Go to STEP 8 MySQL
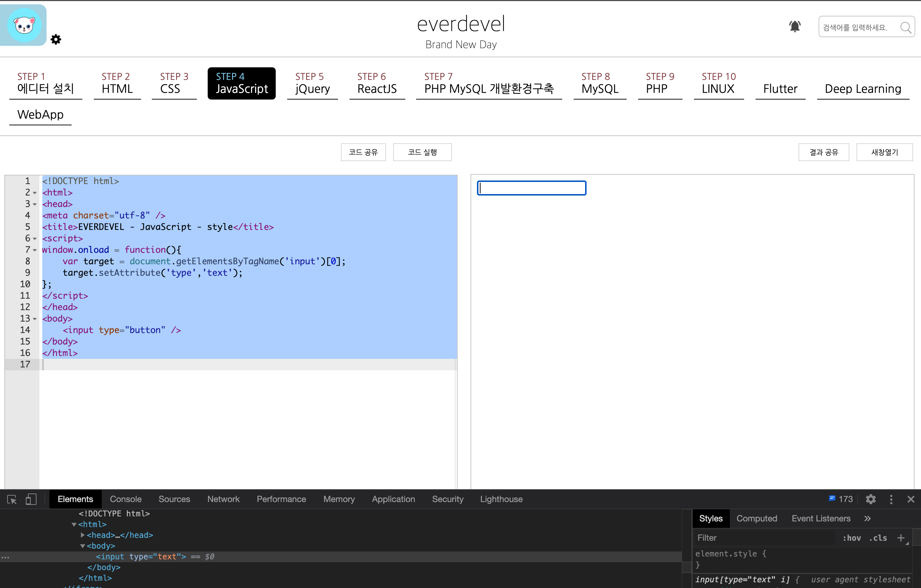 (x=600, y=83)
